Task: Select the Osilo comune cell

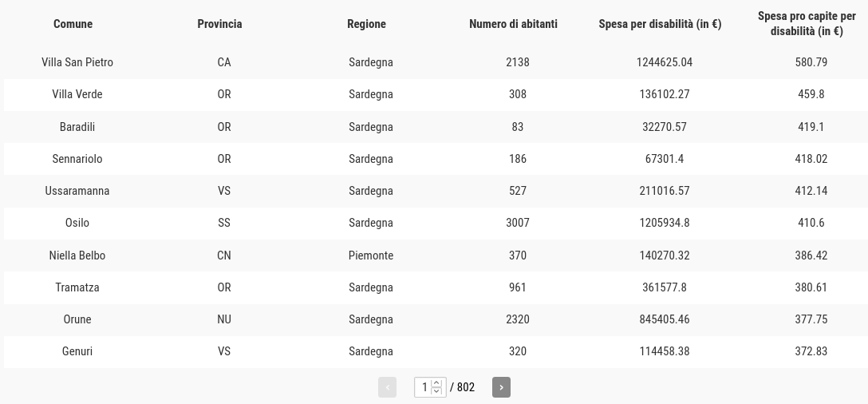Action: point(77,223)
